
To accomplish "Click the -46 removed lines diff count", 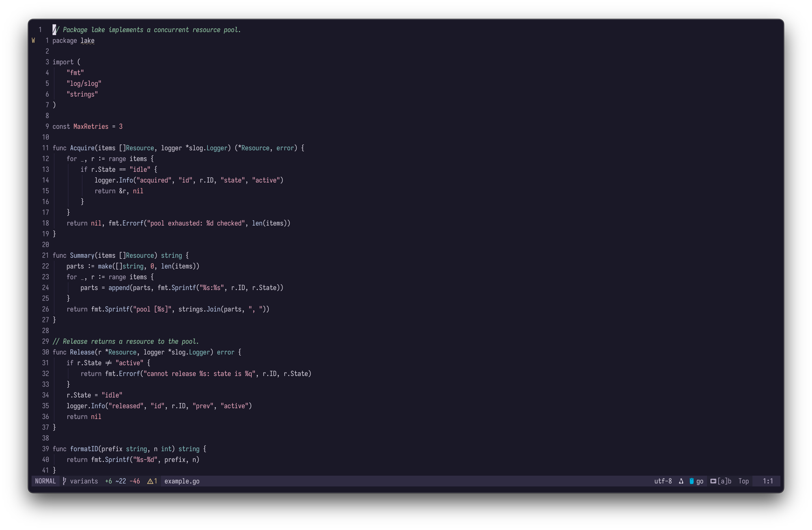I will [134, 481].
